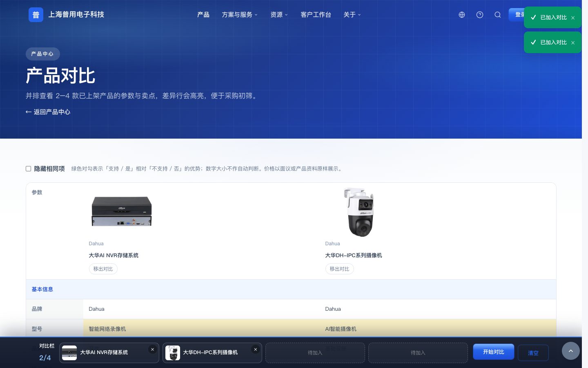Viewport: 588px width, 368px height.
Task: Click 移出对比 under 大华AI NVR存储系统
Action: (103, 269)
